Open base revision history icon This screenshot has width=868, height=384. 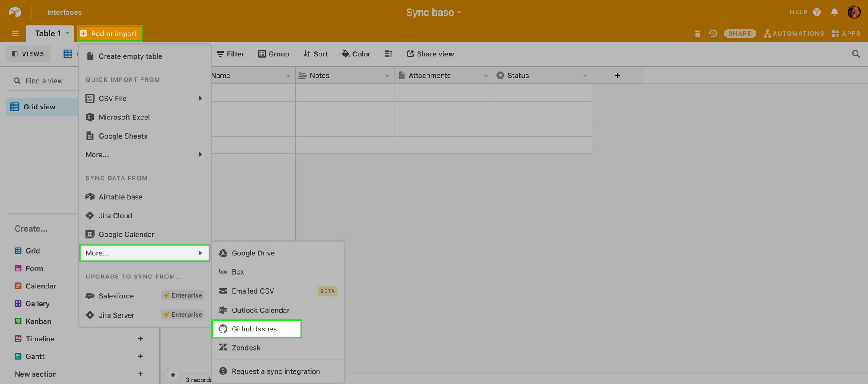coord(713,33)
